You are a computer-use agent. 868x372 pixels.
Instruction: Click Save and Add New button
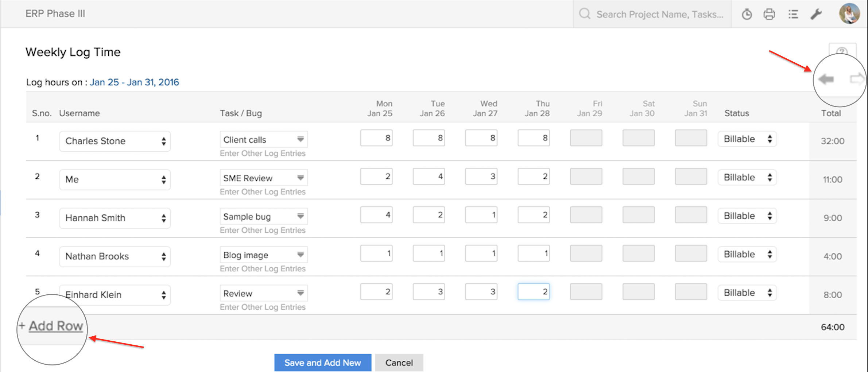pyautogui.click(x=322, y=363)
